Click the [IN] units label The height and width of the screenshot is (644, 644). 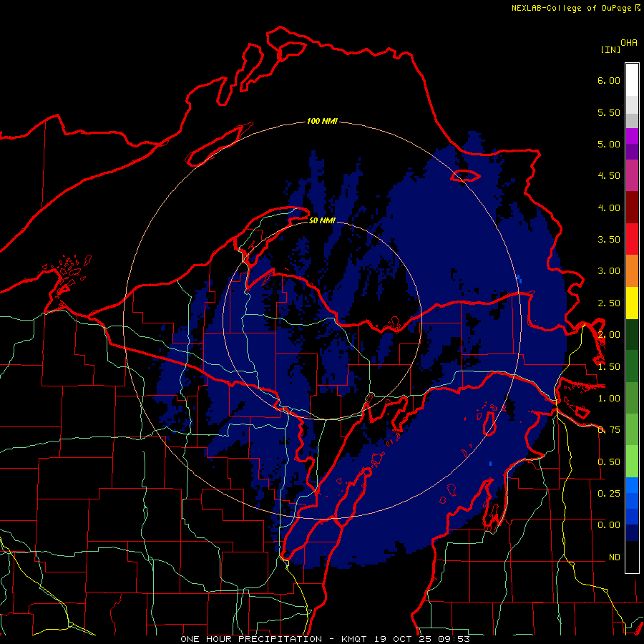pos(610,49)
